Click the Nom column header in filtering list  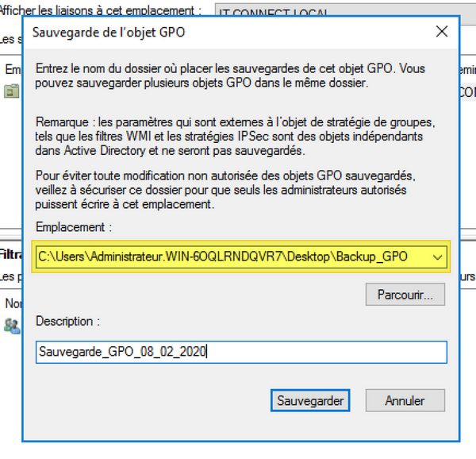(x=11, y=303)
